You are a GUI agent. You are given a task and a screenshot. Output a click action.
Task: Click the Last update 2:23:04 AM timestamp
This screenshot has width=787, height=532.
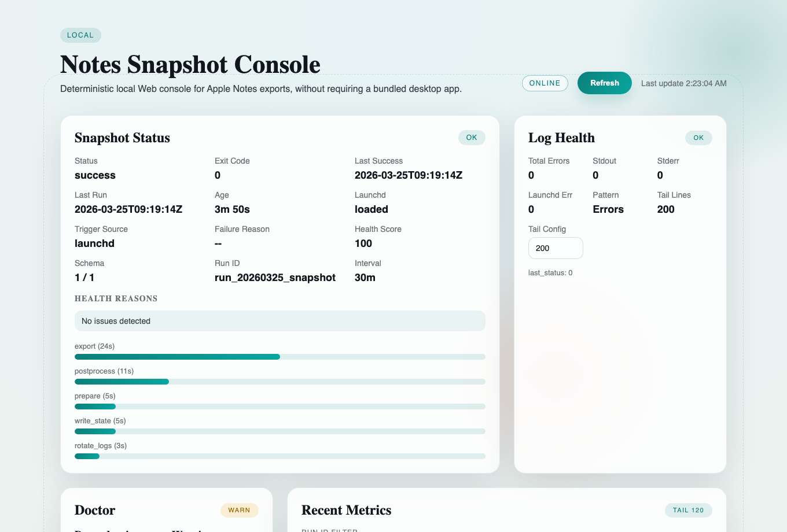pyautogui.click(x=683, y=83)
